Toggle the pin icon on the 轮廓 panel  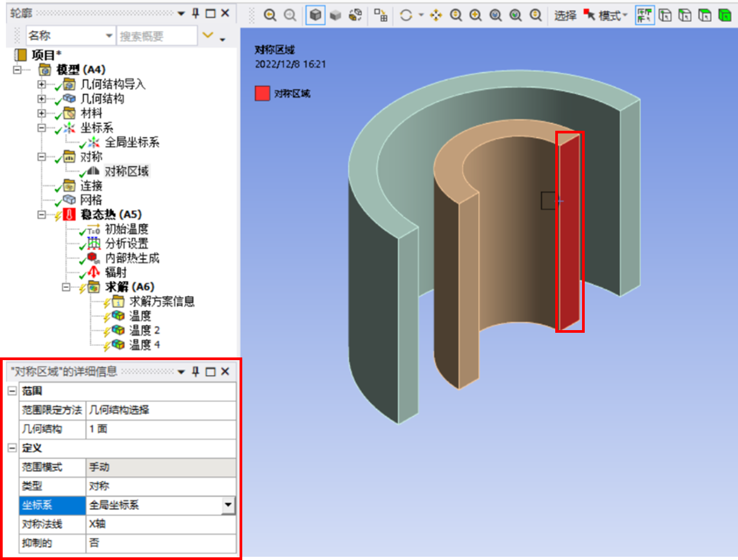tap(195, 12)
